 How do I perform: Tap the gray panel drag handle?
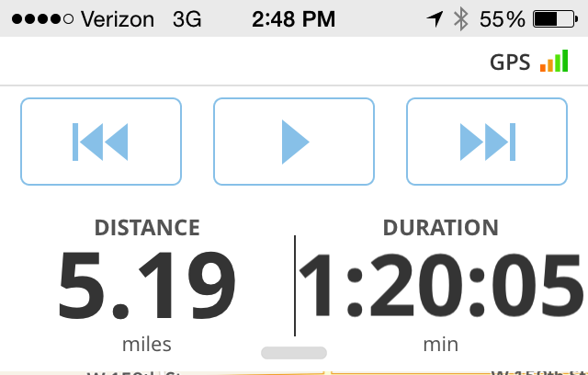click(294, 353)
